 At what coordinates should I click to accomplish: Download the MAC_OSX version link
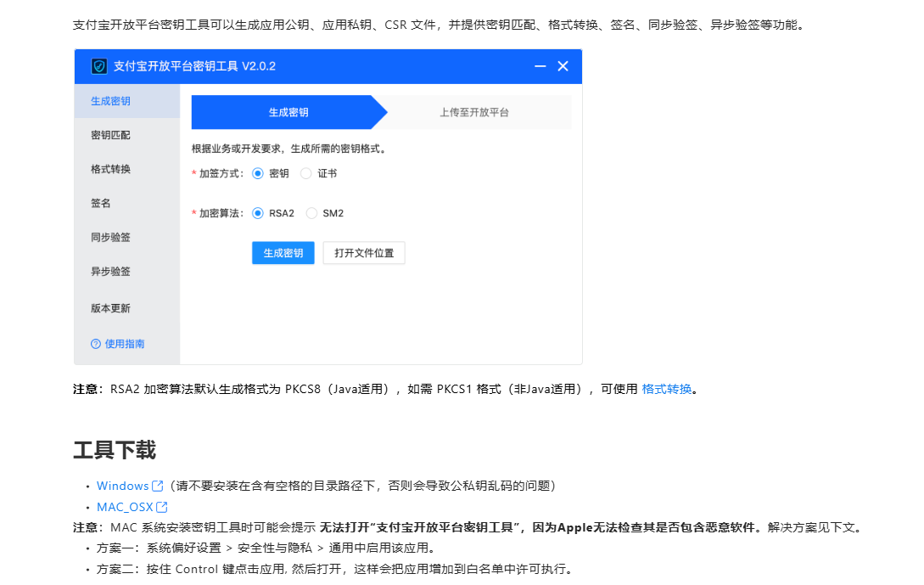pos(125,507)
